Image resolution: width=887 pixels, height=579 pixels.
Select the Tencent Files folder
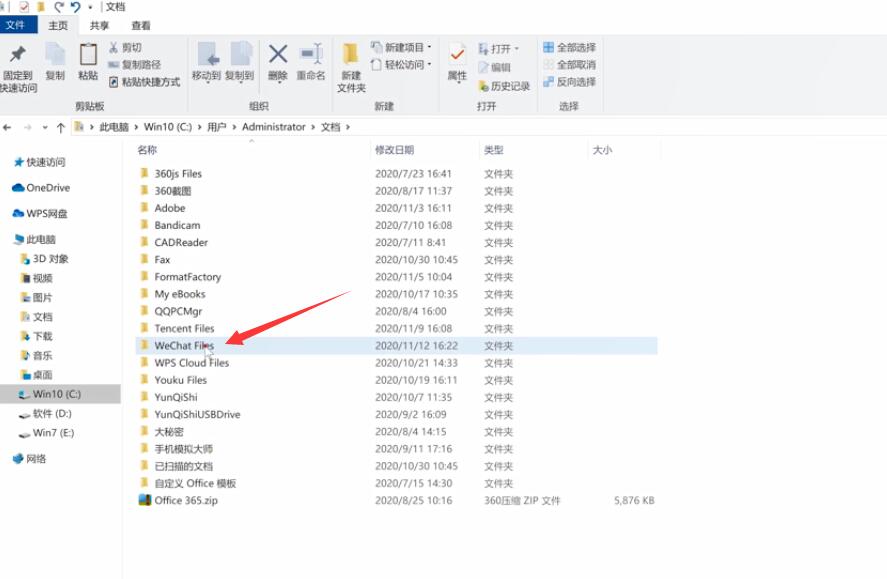coord(396,329)
